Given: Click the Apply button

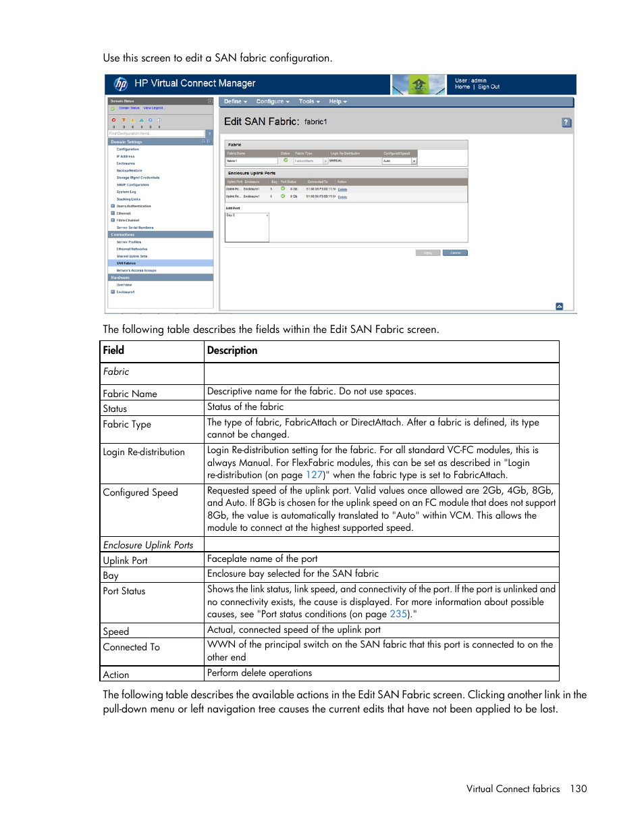Looking at the screenshot, I should click(x=428, y=253).
